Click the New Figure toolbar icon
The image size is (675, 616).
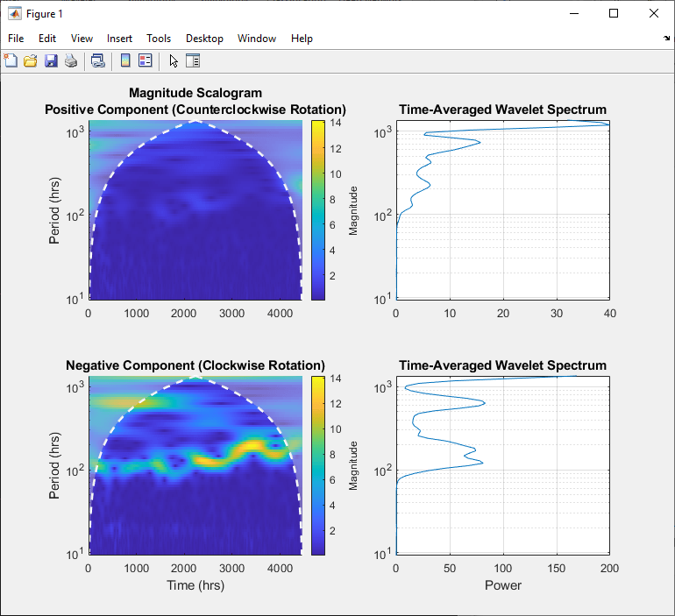(x=11, y=60)
